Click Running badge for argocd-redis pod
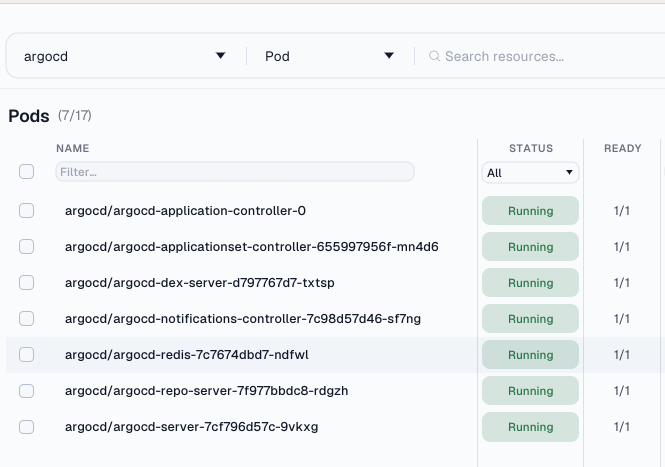The width and height of the screenshot is (665, 467). pos(530,355)
